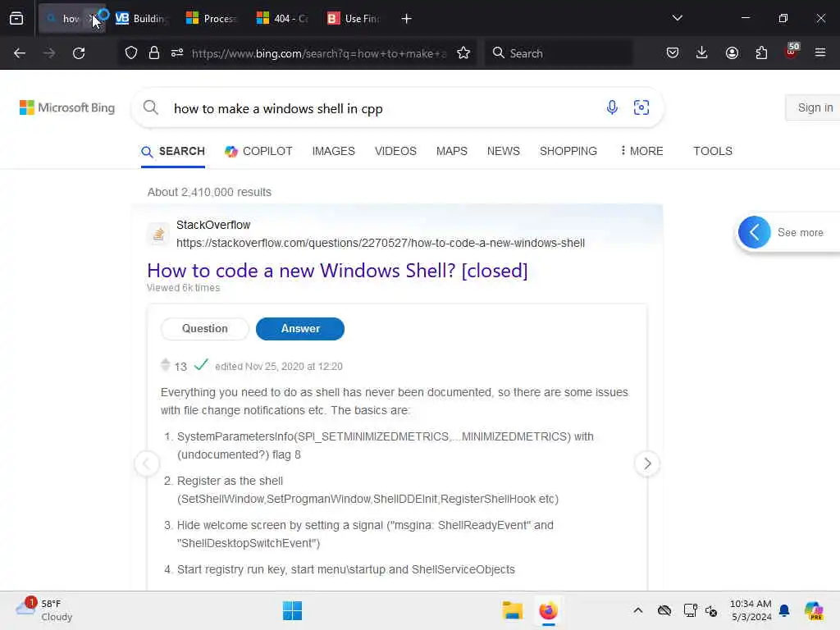Select NEWS search tab
This screenshot has width=840, height=630.
pos(504,152)
